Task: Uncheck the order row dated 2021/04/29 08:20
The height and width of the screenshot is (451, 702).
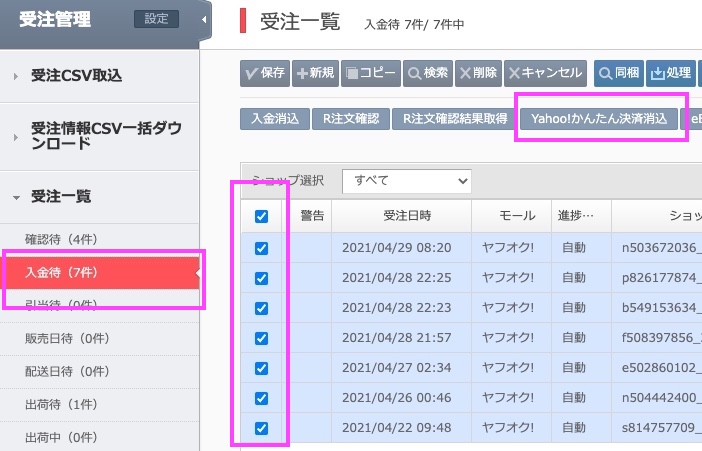Action: tap(262, 248)
